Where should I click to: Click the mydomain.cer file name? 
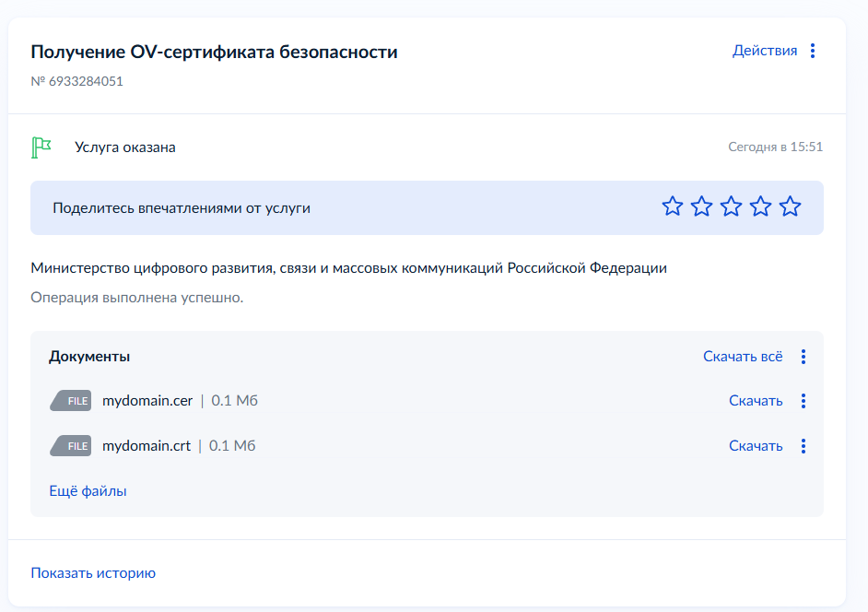click(x=147, y=401)
